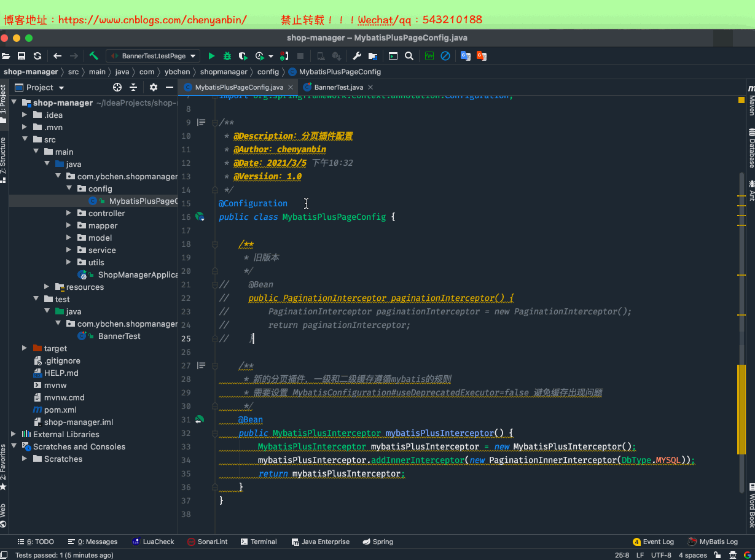This screenshot has width=755, height=560.
Task: Fold the class Javadoc comment at line 9
Action: 214,122
